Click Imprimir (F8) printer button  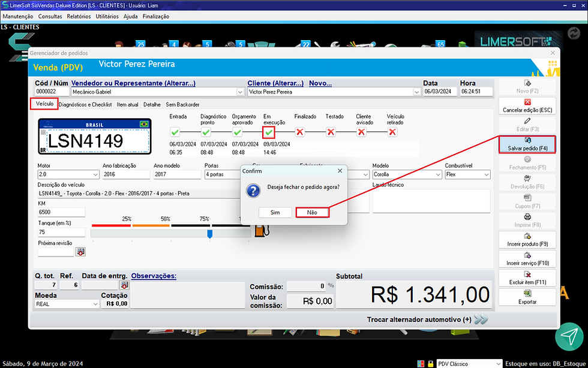click(x=527, y=221)
